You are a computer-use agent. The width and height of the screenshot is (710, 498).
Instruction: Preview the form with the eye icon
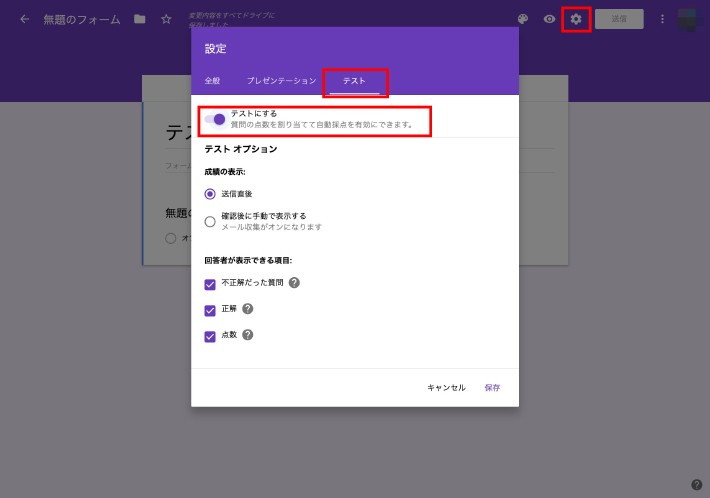549,19
